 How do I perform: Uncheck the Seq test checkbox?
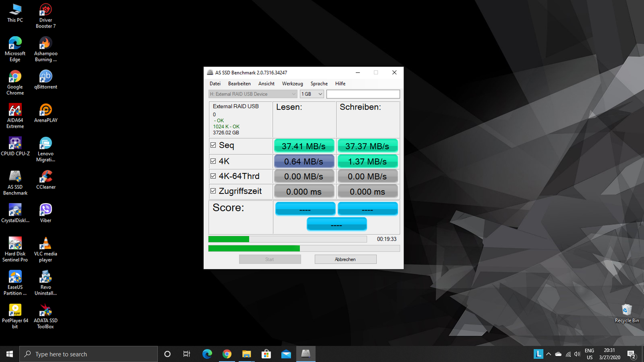coord(213,145)
